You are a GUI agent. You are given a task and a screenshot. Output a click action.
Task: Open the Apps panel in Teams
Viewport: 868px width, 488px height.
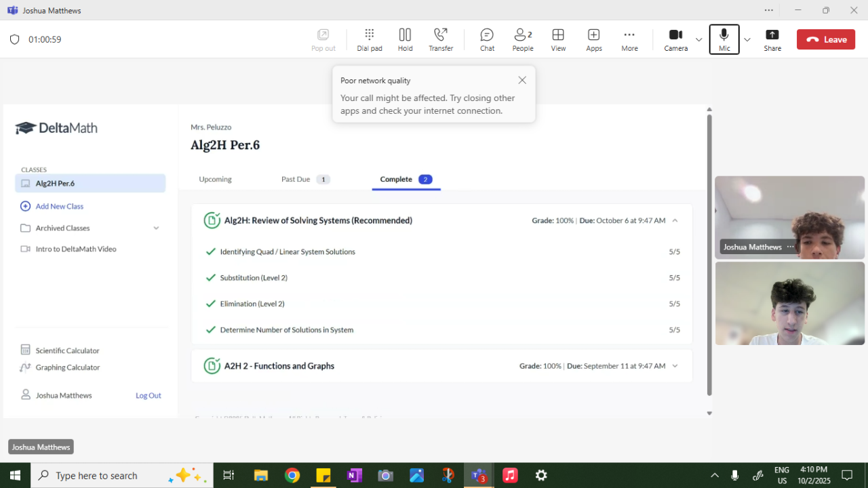(594, 39)
